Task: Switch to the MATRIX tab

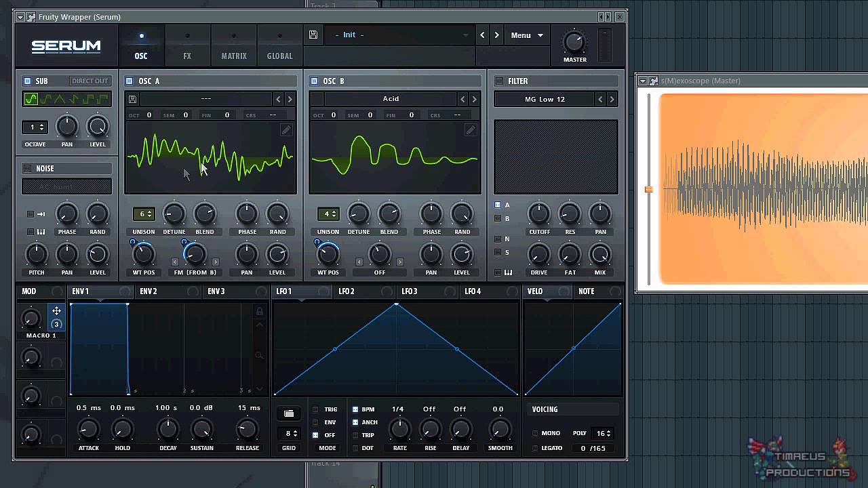Action: coord(234,45)
